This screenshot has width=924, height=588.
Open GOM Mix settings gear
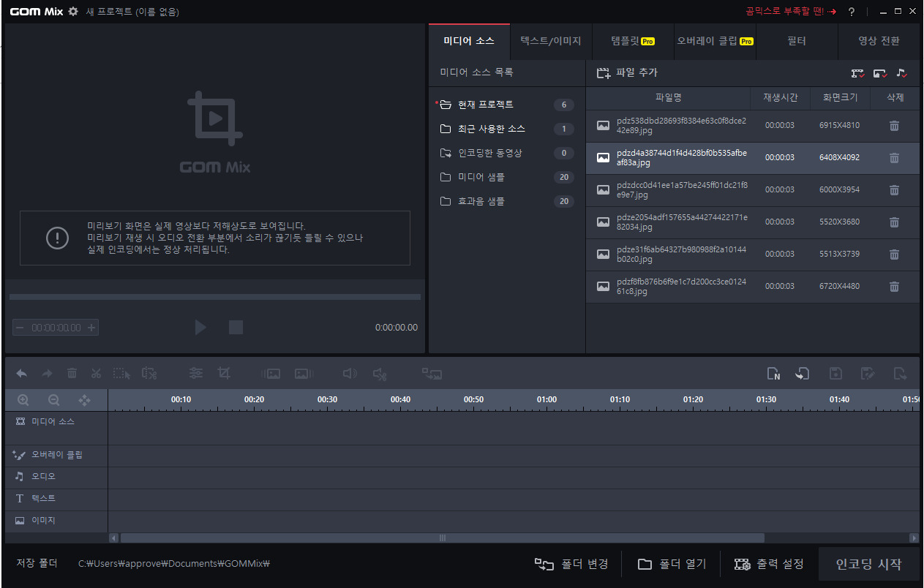coord(72,12)
